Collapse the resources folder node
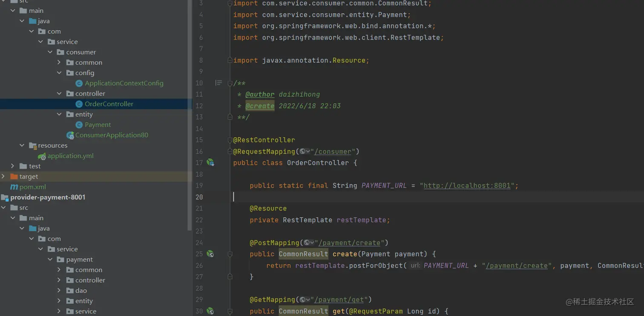 22,145
